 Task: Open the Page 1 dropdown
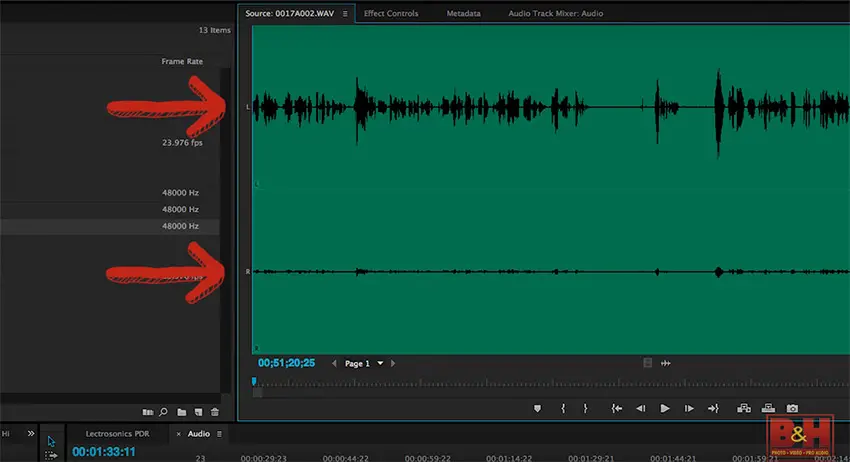380,363
